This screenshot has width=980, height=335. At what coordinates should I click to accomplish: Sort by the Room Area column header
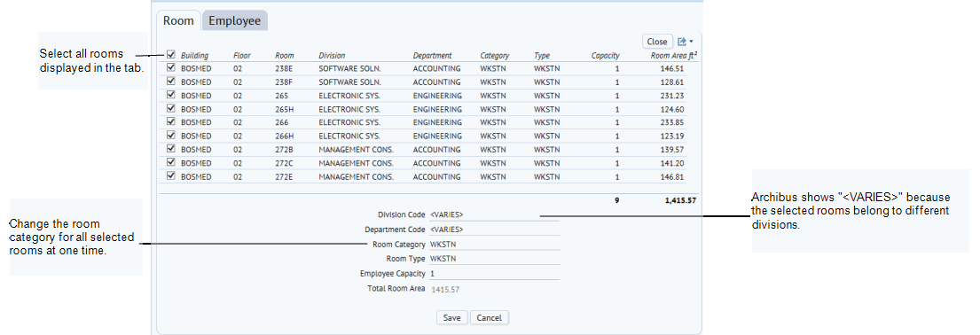pos(674,55)
